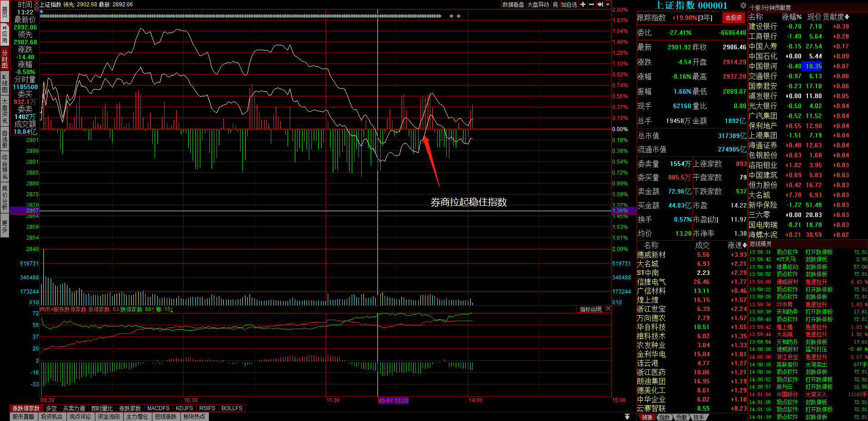The width and height of the screenshot is (868, 421).
Task: Select 首页 in the left sidebar
Action: tap(5, 11)
